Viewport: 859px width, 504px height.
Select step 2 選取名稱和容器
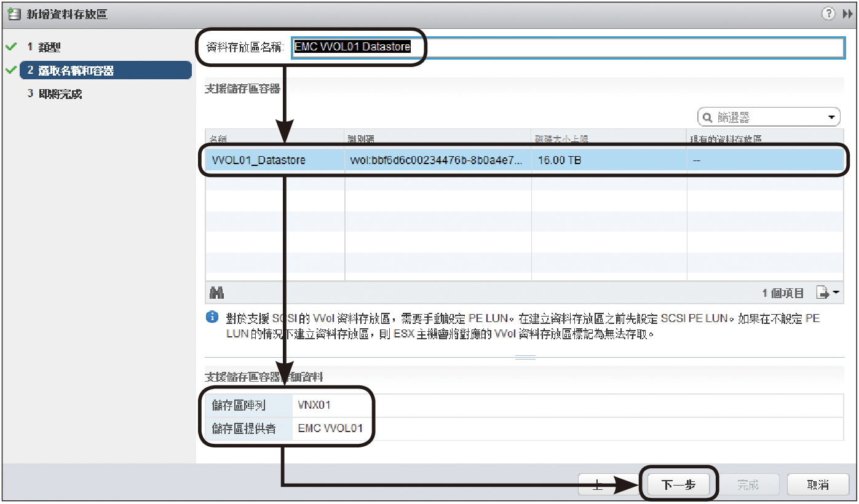point(105,70)
